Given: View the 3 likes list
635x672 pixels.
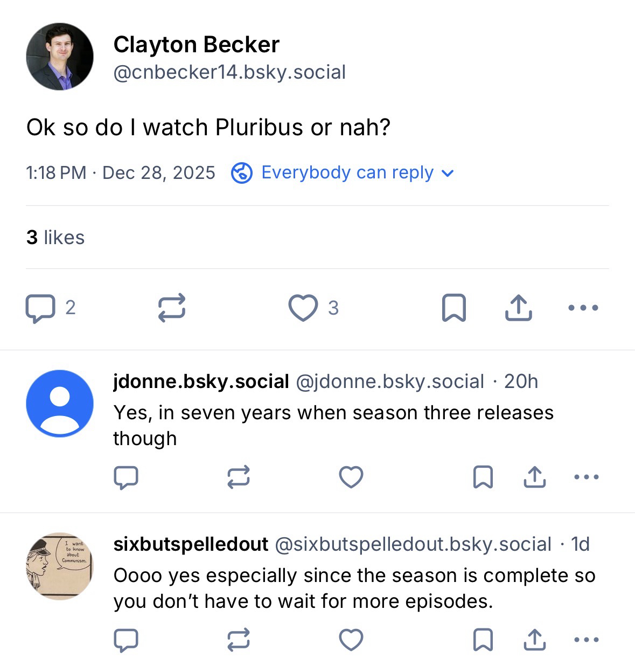Looking at the screenshot, I should click(x=55, y=238).
